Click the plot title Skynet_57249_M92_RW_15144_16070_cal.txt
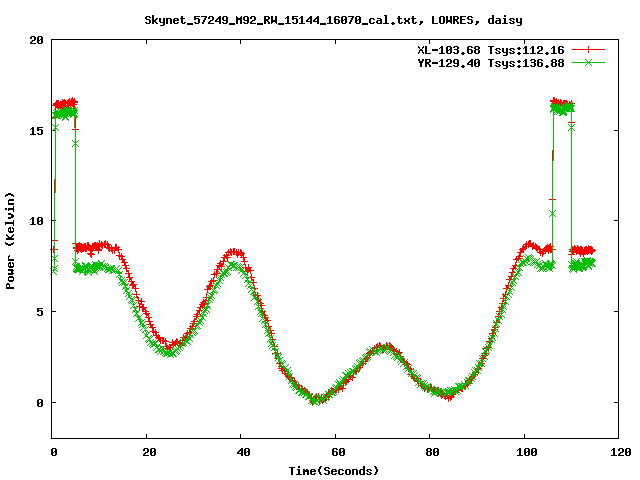This screenshot has height=480, width=640. pyautogui.click(x=281, y=20)
